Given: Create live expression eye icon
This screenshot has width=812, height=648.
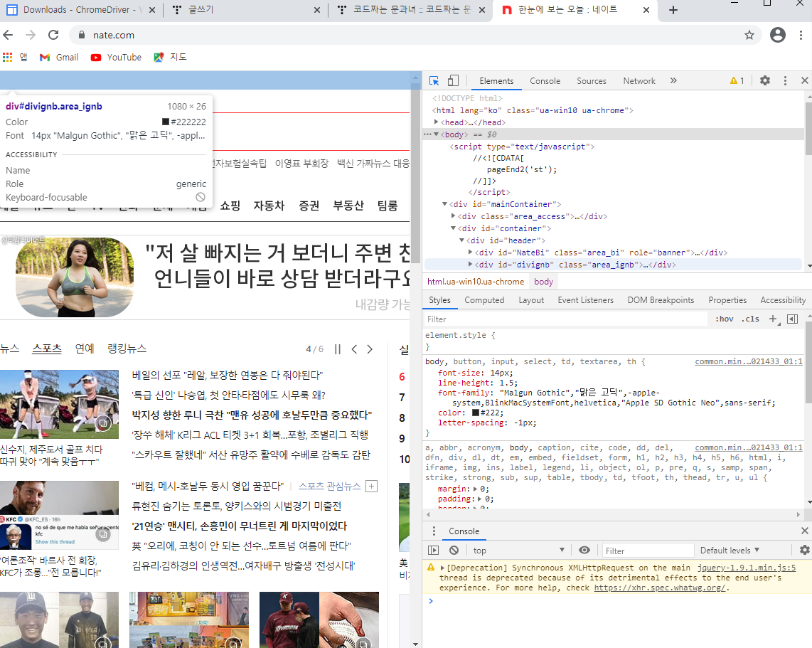Looking at the screenshot, I should (584, 551).
